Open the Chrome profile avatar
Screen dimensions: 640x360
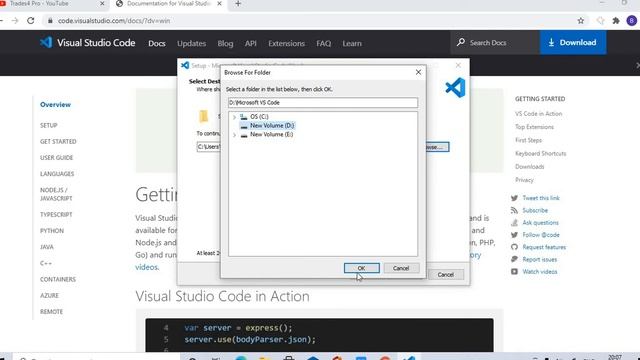(x=631, y=20)
